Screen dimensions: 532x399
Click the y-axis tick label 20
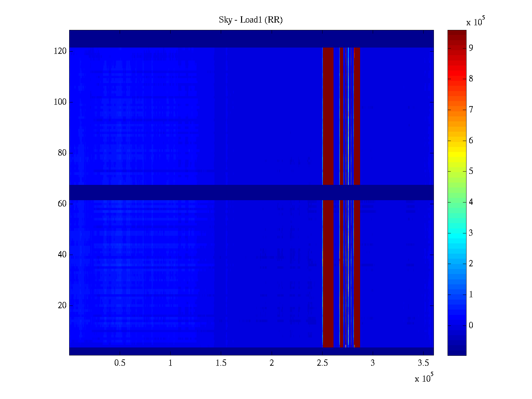tap(62, 306)
